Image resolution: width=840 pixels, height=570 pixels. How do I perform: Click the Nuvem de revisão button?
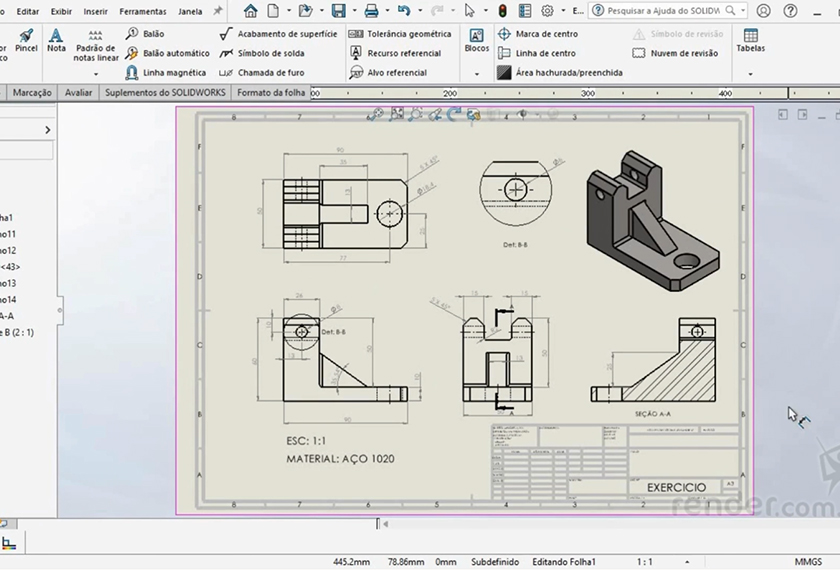tap(683, 53)
